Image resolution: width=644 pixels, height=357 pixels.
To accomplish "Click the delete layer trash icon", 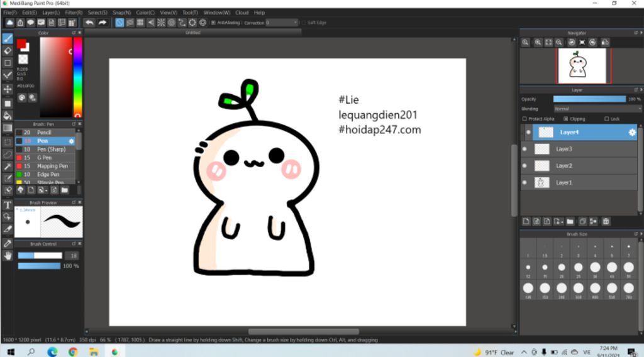I will pos(606,222).
